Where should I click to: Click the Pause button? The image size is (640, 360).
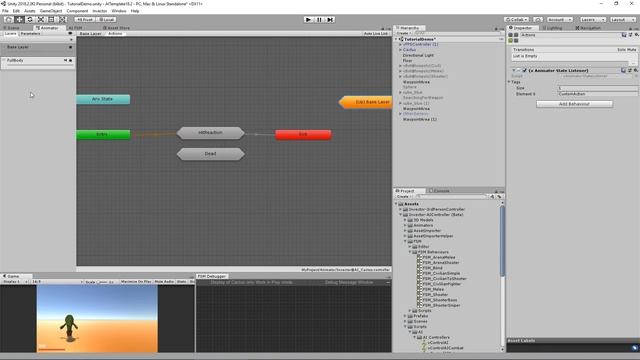319,20
